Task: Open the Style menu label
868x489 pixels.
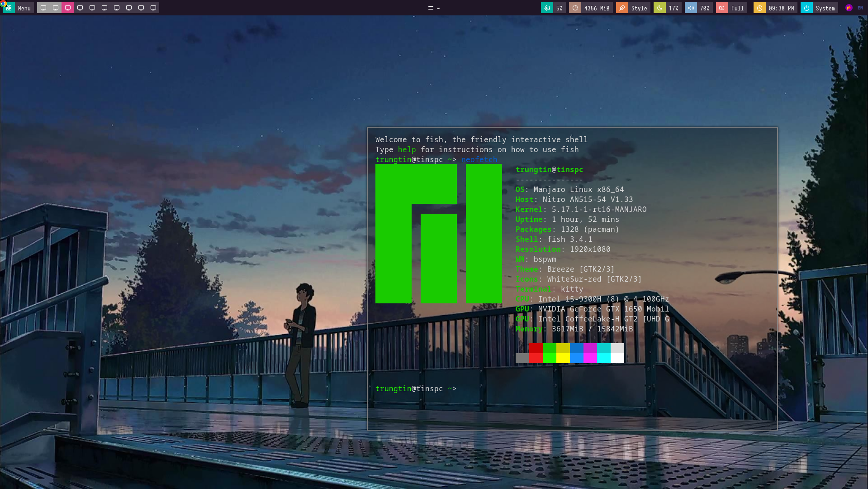Action: pos(639,8)
